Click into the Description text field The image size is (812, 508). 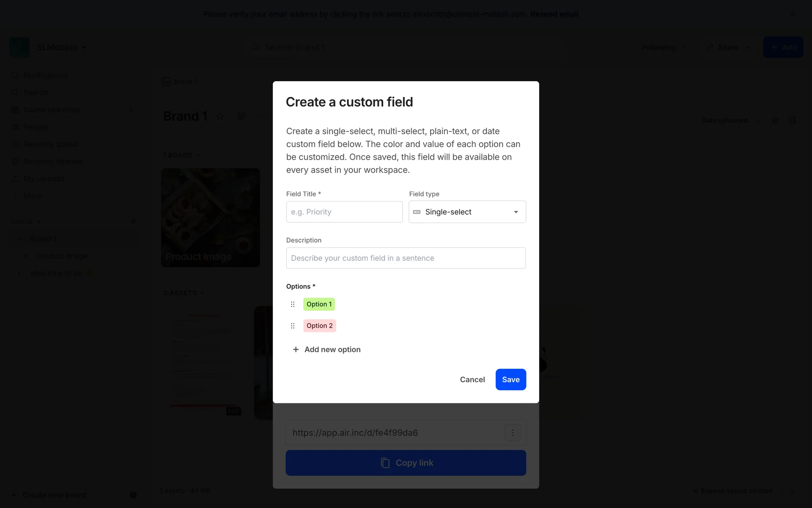coord(406,258)
